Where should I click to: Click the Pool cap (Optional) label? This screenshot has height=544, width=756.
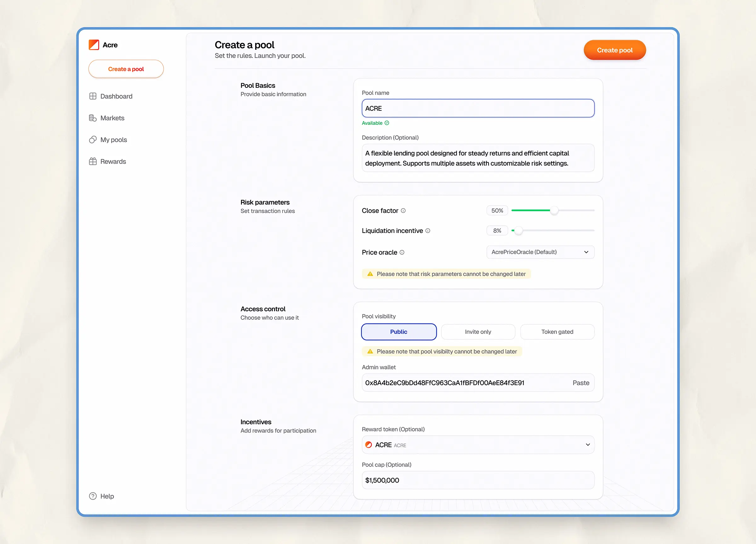[387, 465]
